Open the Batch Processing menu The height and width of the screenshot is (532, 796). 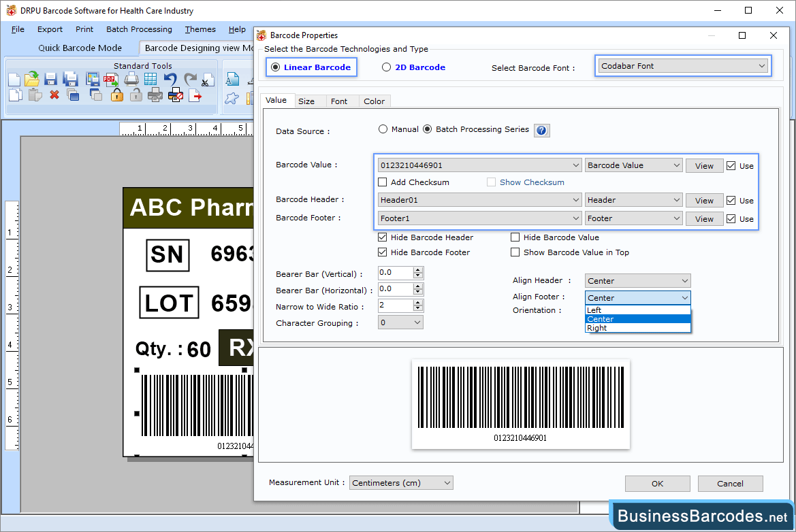pos(139,29)
